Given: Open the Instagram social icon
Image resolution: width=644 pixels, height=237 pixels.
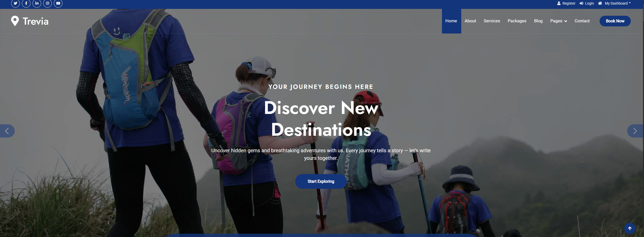Looking at the screenshot, I should [47, 3].
